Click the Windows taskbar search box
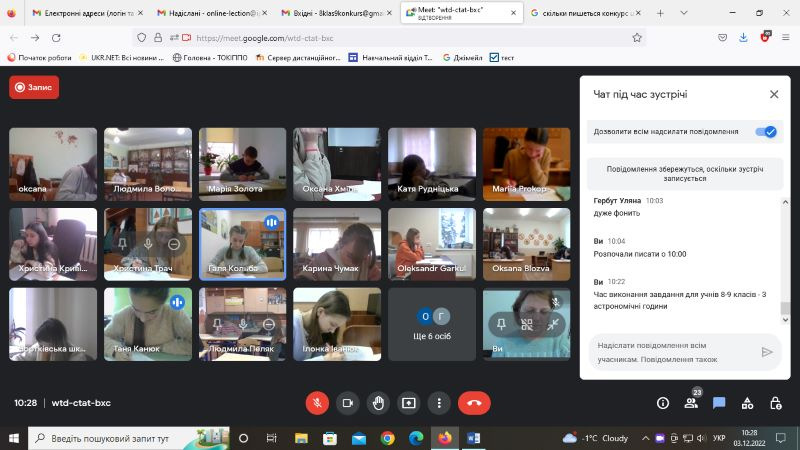The image size is (800, 450). pos(129,438)
